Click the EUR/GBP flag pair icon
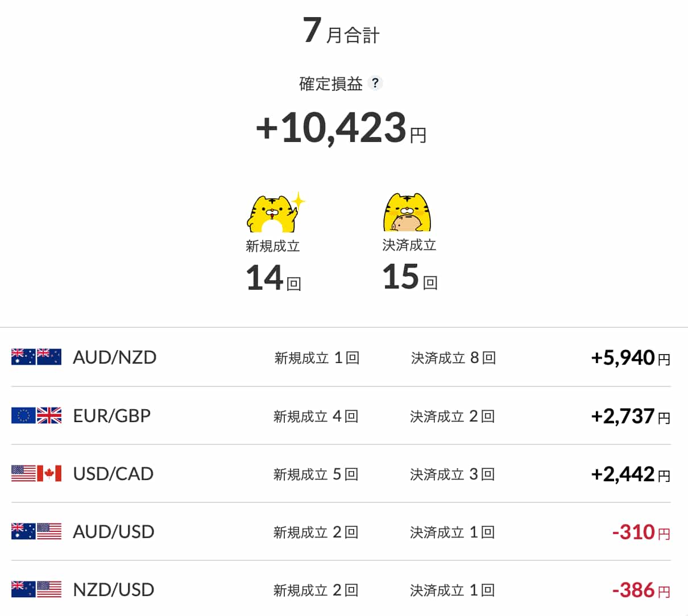 36,415
